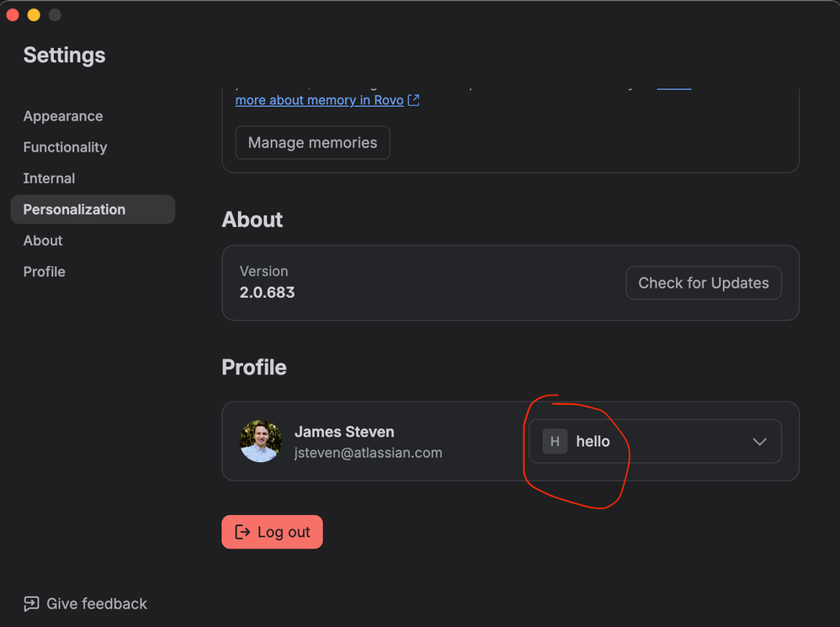Click the About section heading
This screenshot has width=840, height=627.
252,220
